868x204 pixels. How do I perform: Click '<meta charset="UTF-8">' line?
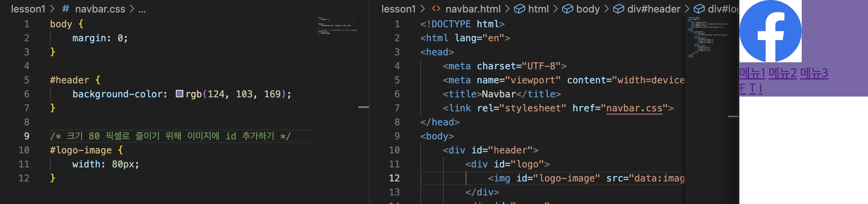[505, 66]
